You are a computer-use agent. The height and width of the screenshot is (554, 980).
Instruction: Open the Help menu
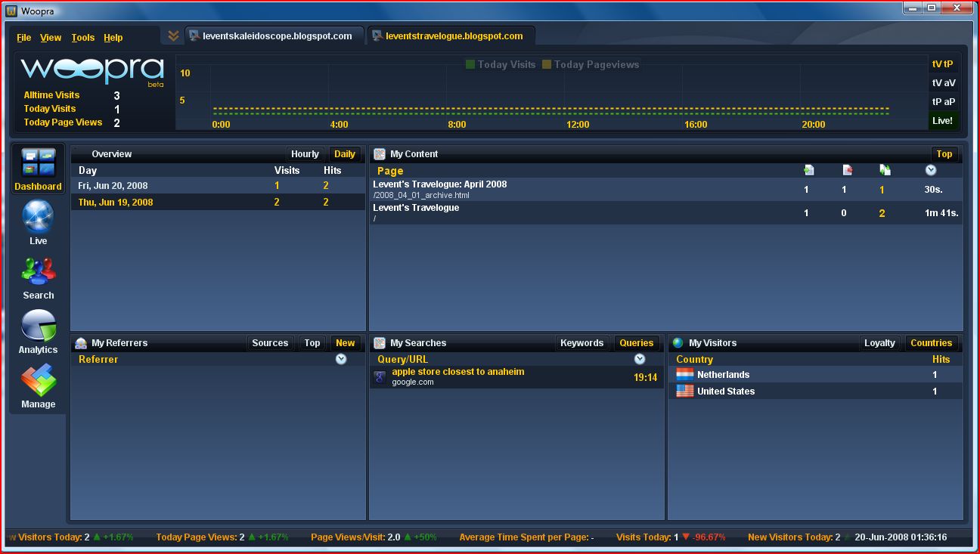(113, 37)
